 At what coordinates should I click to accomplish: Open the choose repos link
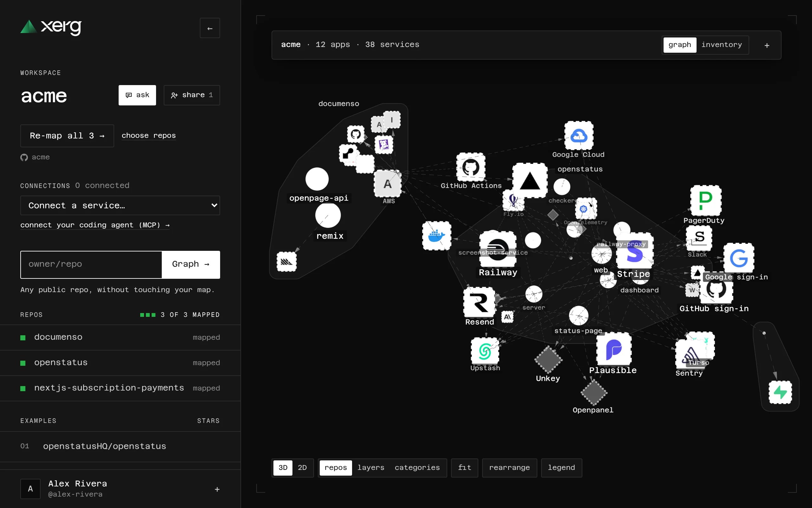click(x=149, y=135)
